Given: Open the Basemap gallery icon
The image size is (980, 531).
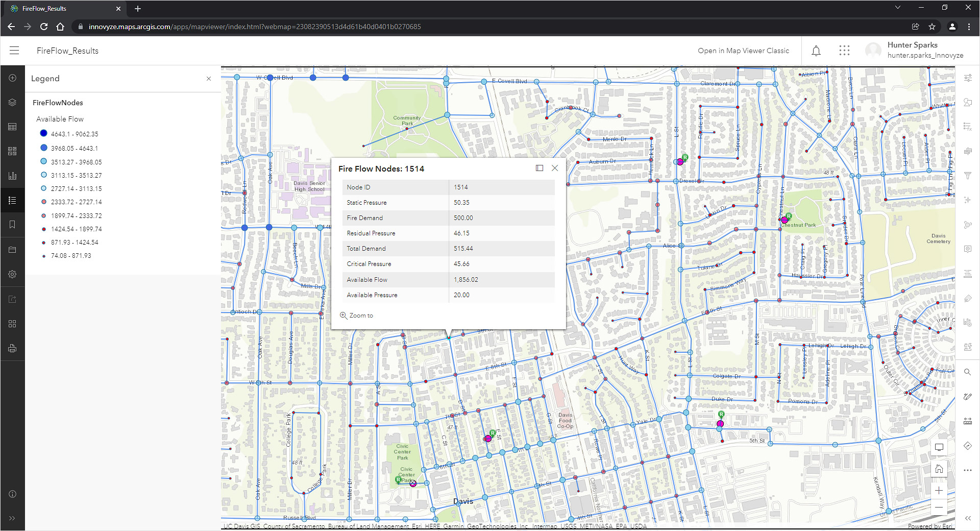Looking at the screenshot, I should (x=12, y=151).
